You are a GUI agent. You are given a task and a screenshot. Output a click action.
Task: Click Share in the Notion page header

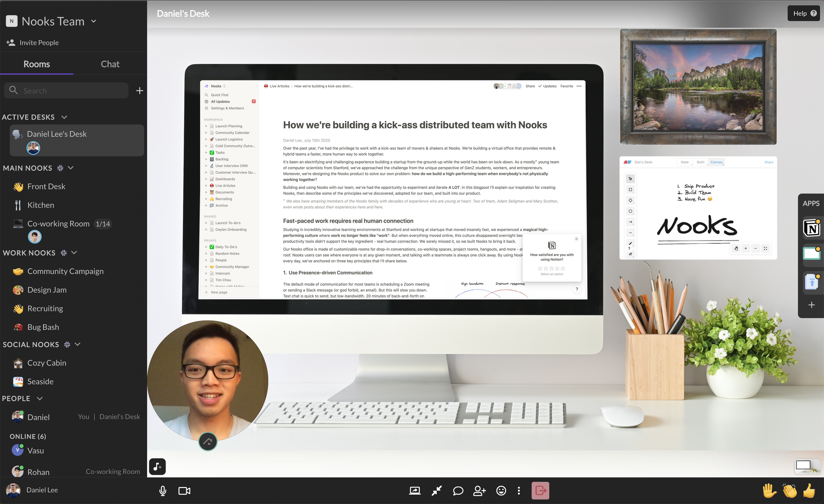530,86
